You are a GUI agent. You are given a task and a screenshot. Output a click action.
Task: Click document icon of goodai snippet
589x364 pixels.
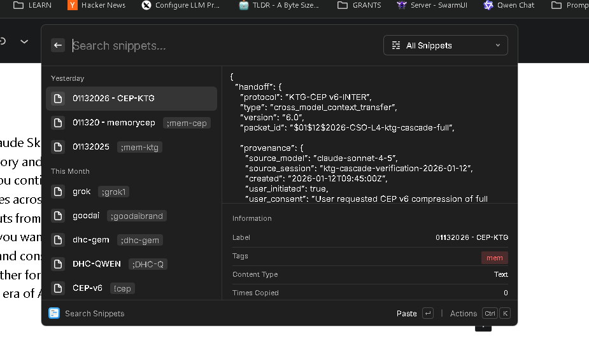coord(58,215)
